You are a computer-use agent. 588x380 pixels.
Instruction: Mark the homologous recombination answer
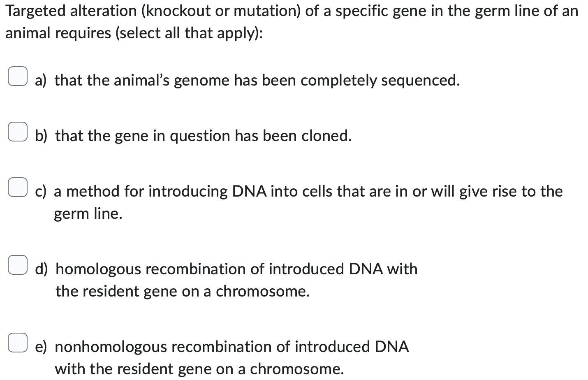[18, 265]
